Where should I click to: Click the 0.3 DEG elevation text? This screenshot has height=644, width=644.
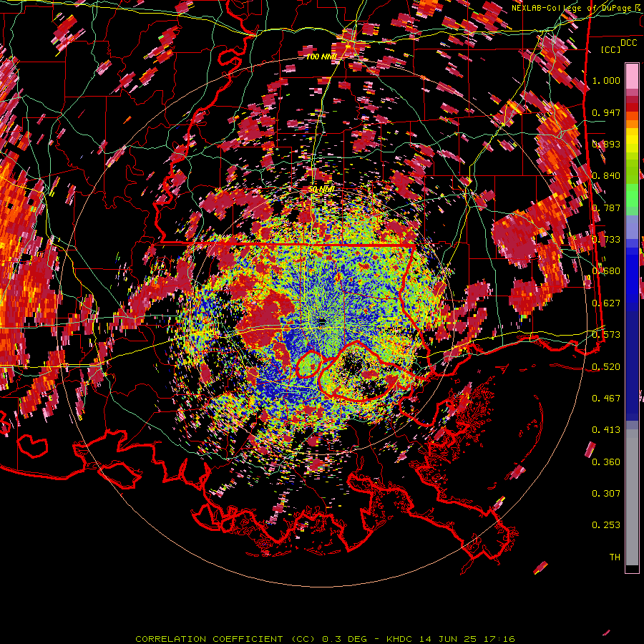coord(344,639)
